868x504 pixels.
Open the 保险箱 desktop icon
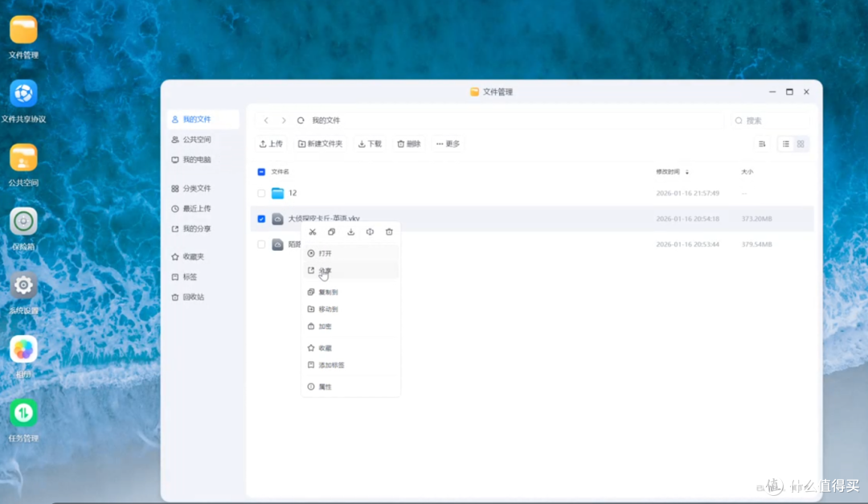tap(23, 222)
